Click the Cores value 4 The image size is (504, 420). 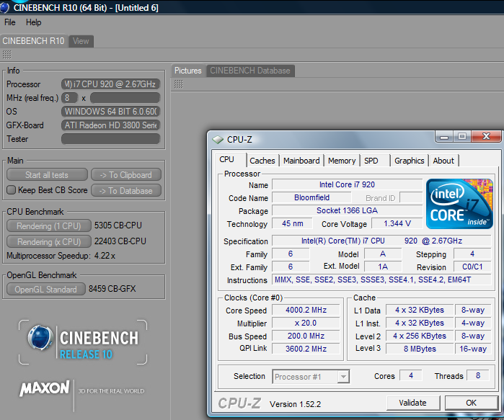click(411, 375)
